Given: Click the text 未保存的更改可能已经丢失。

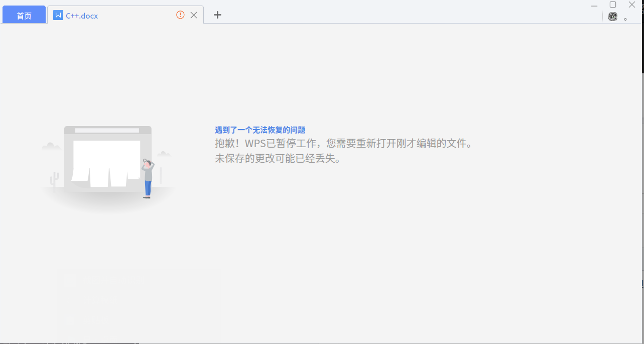Looking at the screenshot, I should [x=278, y=159].
